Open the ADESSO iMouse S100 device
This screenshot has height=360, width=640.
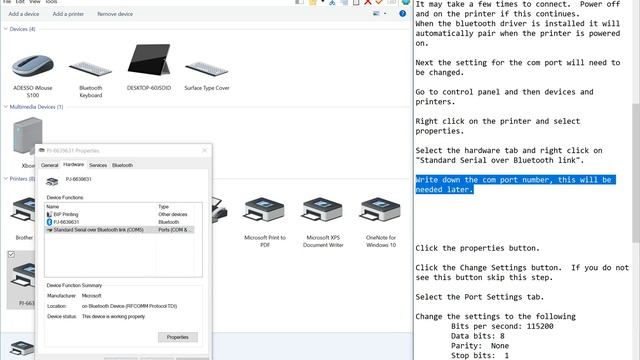pos(33,66)
